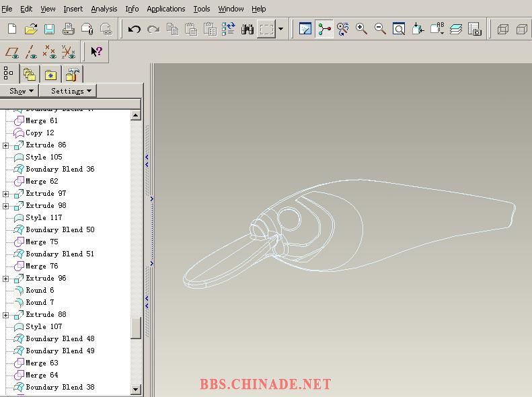
Task: Expand the Extrude 86 feature
Action: (x=6, y=145)
